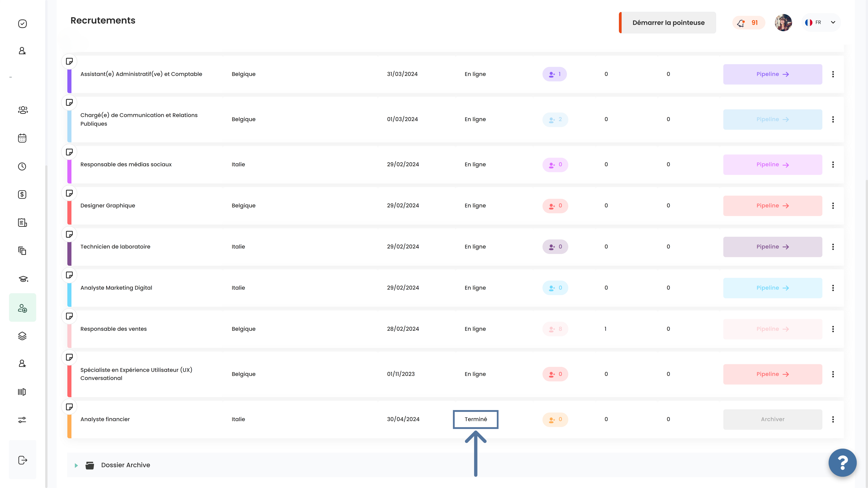Open the barcode library icon in sidebar
This screenshot has height=488, width=868.
click(x=22, y=392)
